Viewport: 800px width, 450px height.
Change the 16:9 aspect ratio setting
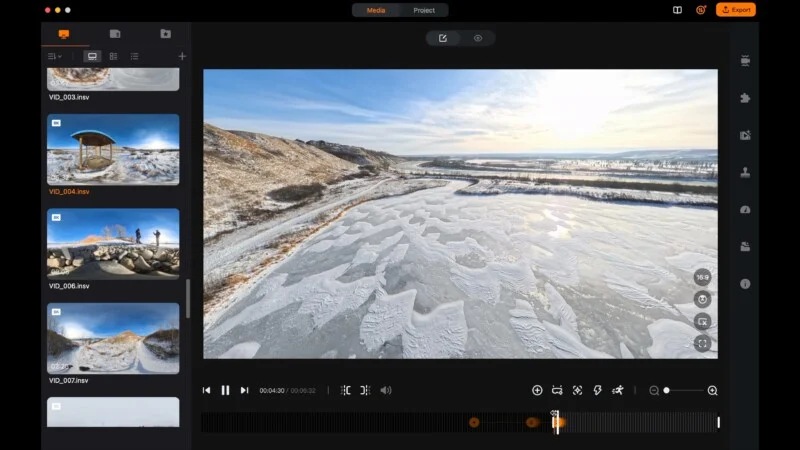tap(703, 277)
